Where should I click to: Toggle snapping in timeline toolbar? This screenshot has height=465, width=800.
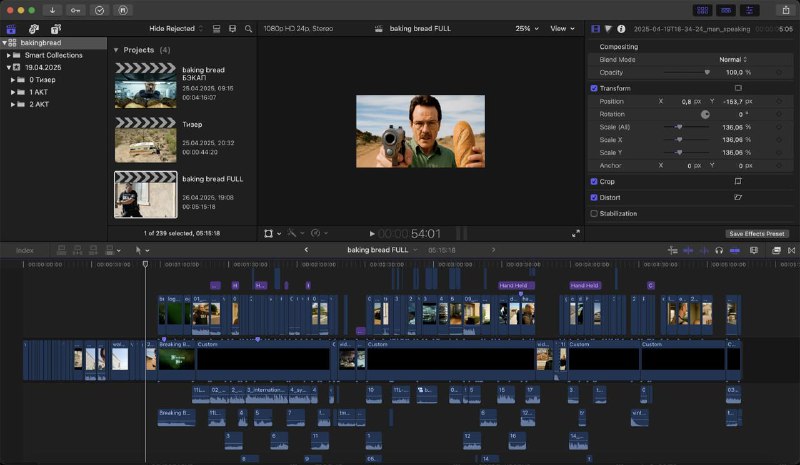[735, 250]
